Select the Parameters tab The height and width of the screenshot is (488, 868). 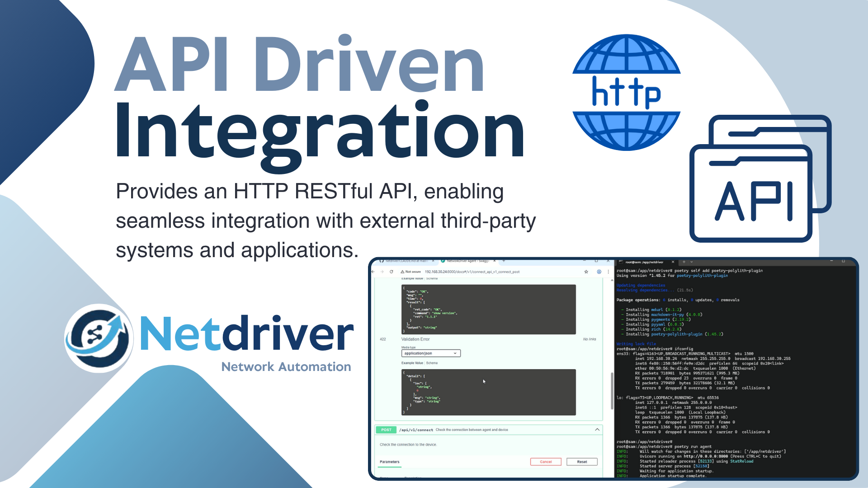(390, 461)
